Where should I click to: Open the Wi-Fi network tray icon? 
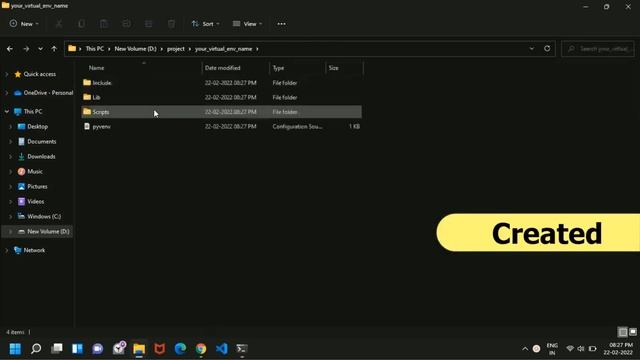point(570,349)
